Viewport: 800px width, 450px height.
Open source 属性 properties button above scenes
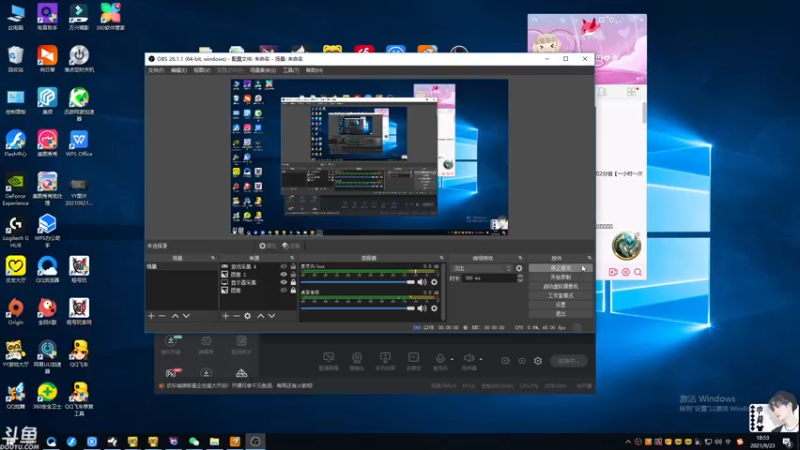[267, 246]
